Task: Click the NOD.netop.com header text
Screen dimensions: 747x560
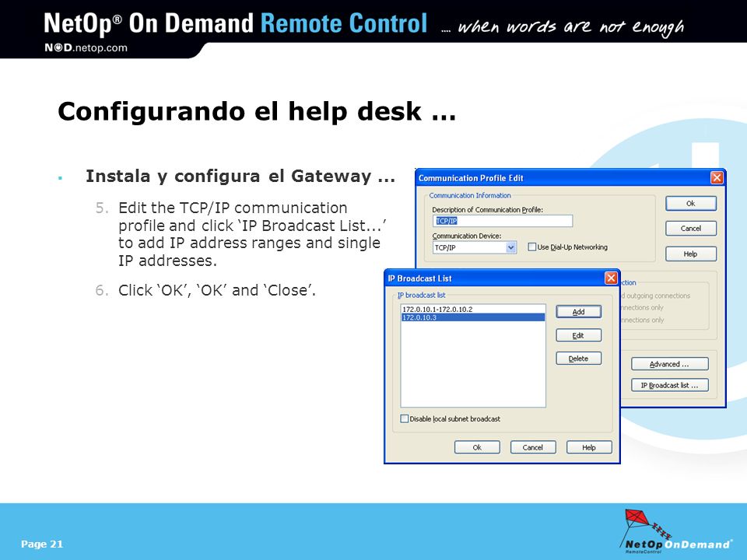Action: [x=86, y=47]
